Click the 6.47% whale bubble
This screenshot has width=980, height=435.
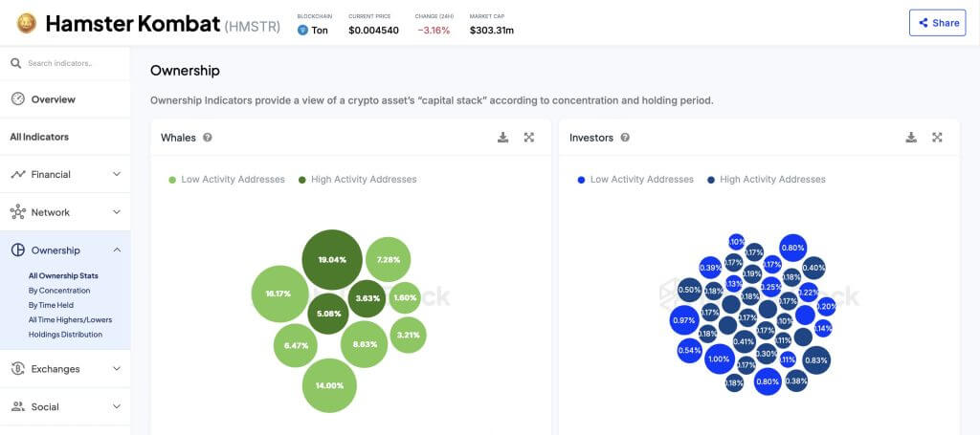(x=297, y=345)
